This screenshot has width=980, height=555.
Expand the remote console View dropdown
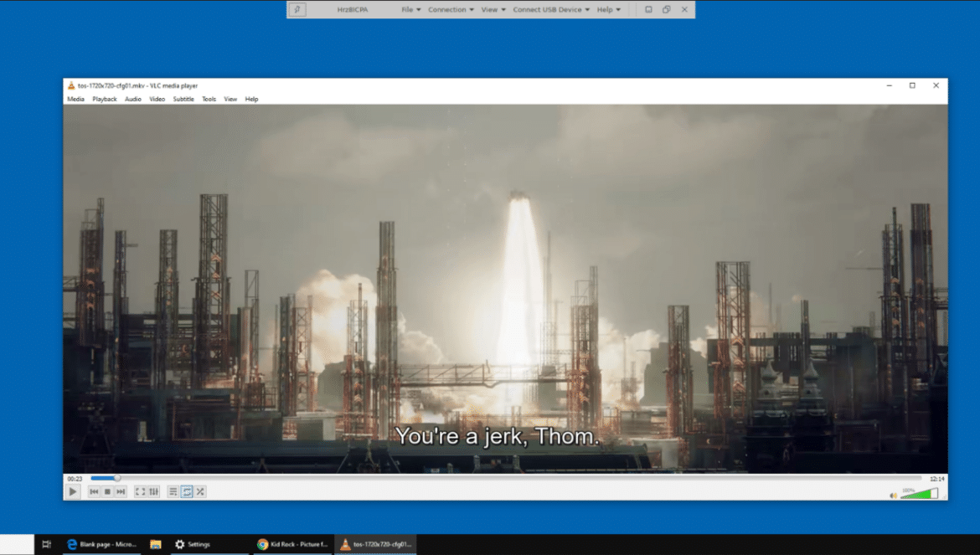pyautogui.click(x=493, y=9)
